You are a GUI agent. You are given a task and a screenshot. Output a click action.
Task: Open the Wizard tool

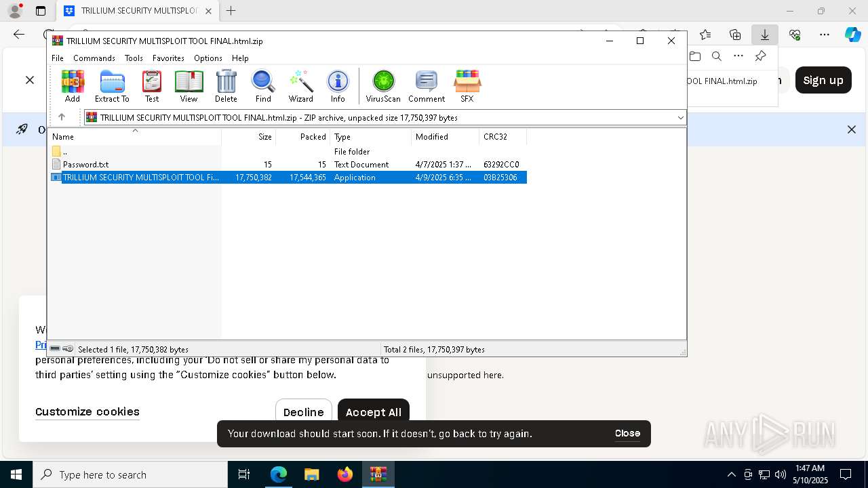click(x=300, y=86)
